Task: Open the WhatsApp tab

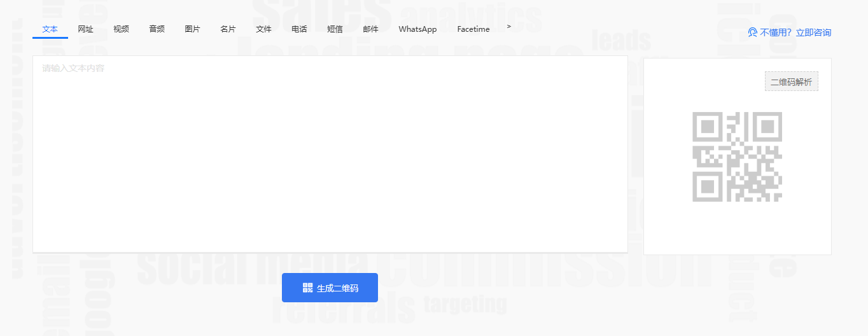Action: tap(417, 29)
